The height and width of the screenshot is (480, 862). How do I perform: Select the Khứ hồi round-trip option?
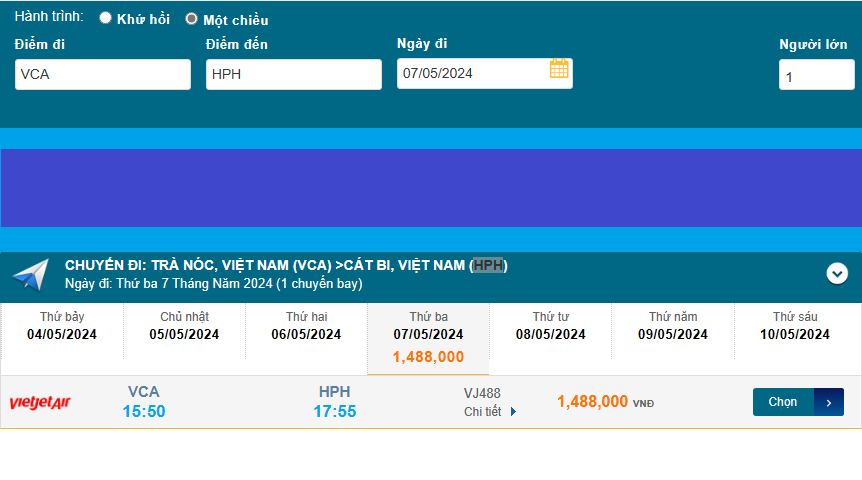(x=105, y=19)
